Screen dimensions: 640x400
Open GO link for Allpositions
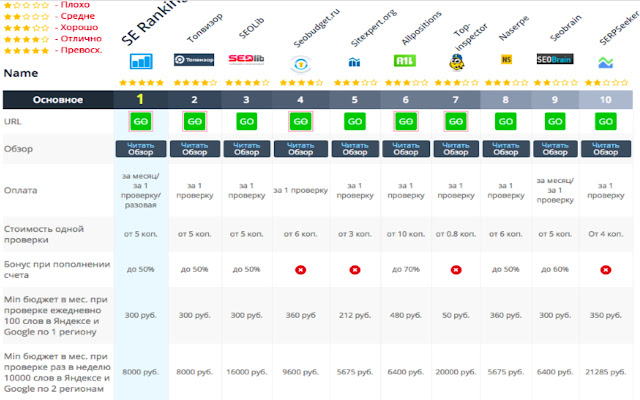[406, 121]
